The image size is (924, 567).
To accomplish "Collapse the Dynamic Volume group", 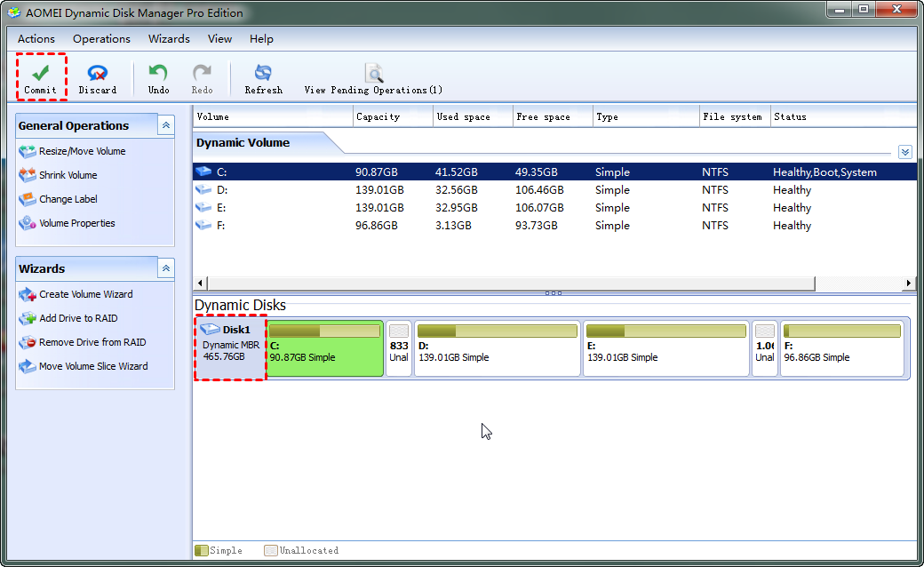I will [905, 152].
